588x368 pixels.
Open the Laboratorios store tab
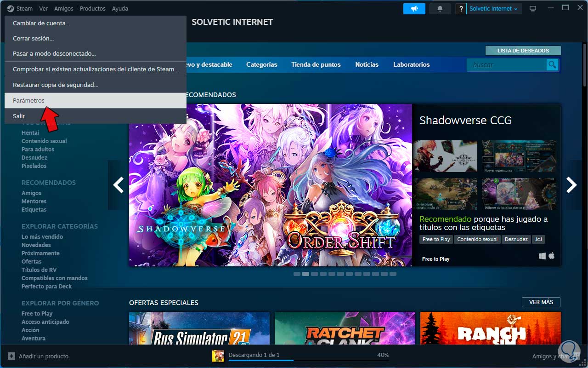click(x=412, y=65)
